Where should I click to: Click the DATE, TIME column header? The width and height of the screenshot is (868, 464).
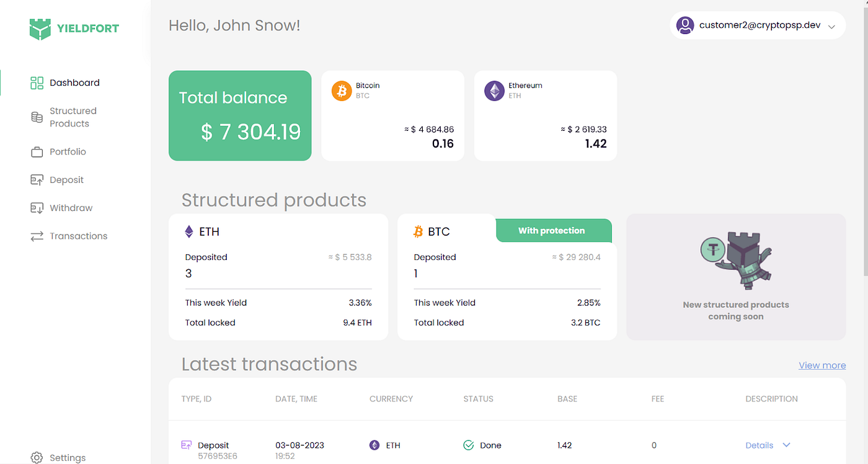[x=296, y=399]
